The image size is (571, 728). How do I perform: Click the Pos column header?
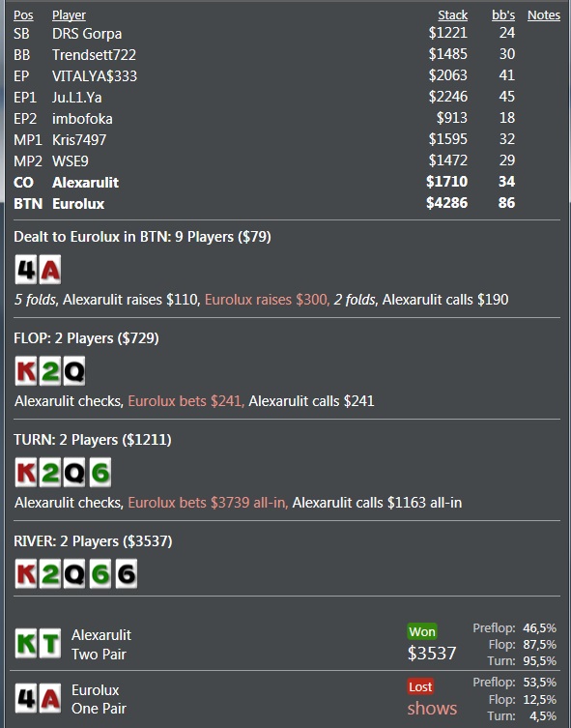pyautogui.click(x=23, y=15)
